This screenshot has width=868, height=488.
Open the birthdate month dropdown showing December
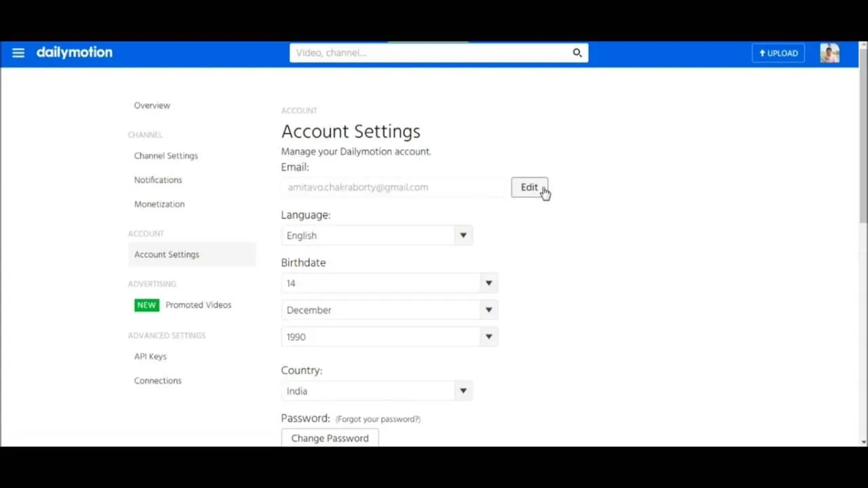click(390, 310)
